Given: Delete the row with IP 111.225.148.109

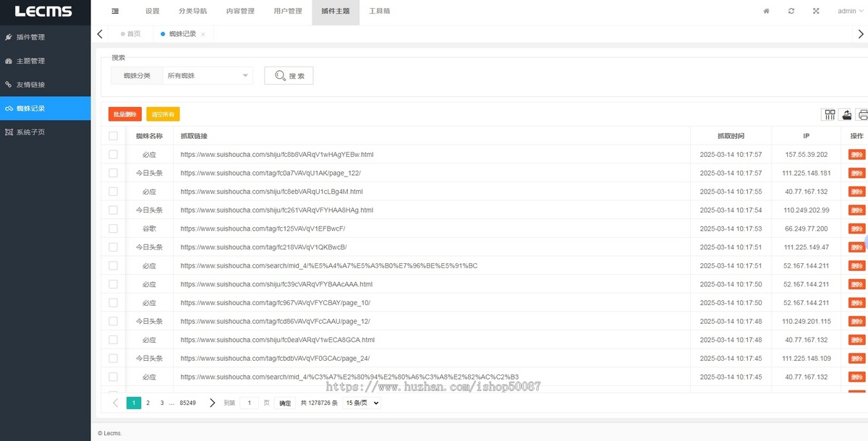Looking at the screenshot, I should pyautogui.click(x=856, y=358).
